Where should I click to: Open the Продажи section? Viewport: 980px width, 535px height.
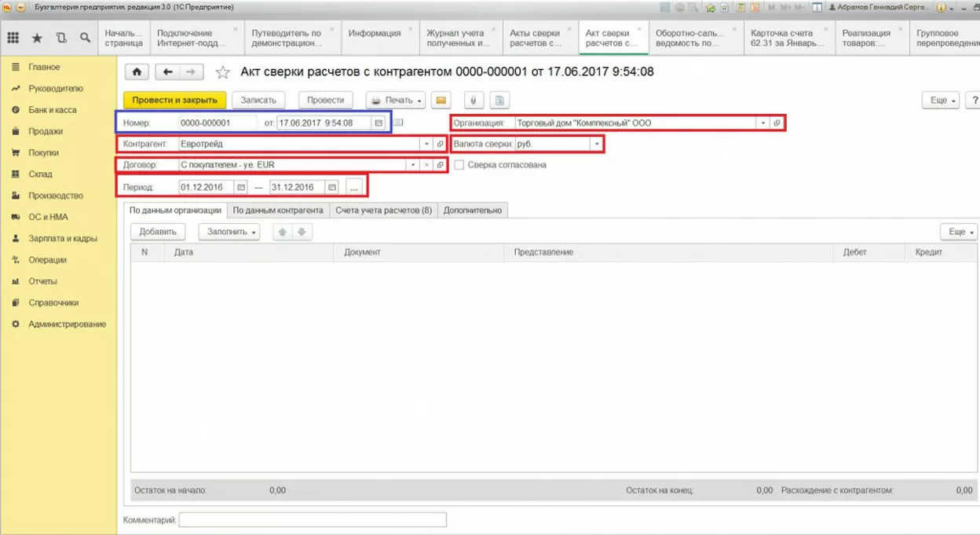coord(46,132)
